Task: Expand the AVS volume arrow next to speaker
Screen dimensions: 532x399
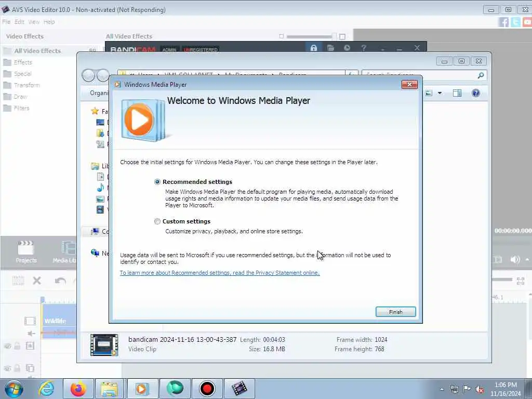Action: tap(528, 260)
